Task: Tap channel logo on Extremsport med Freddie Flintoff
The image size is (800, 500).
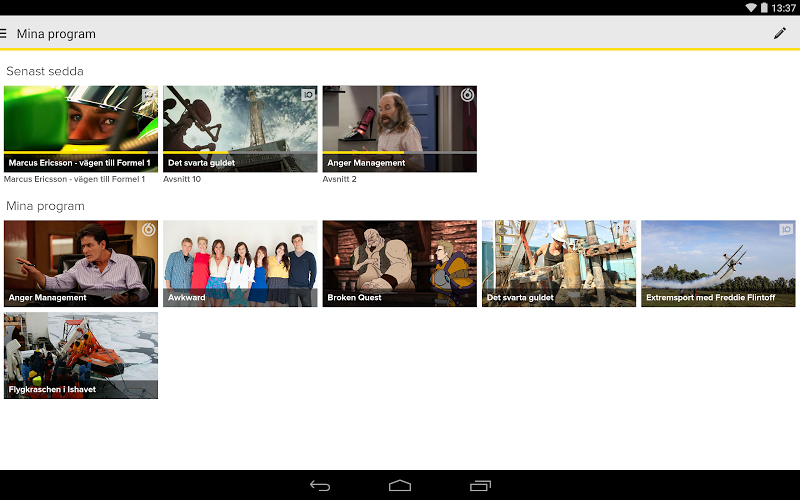Action: tap(786, 230)
